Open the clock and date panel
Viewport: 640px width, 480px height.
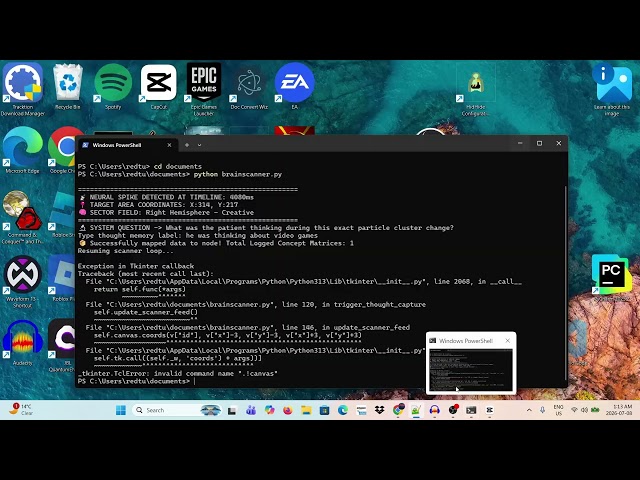(619, 410)
